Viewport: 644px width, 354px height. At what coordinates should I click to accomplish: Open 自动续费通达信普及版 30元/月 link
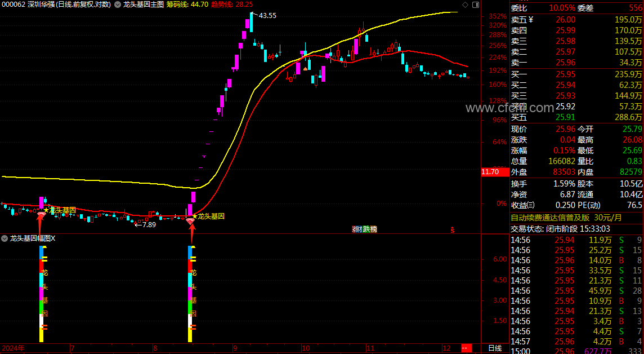(x=566, y=218)
